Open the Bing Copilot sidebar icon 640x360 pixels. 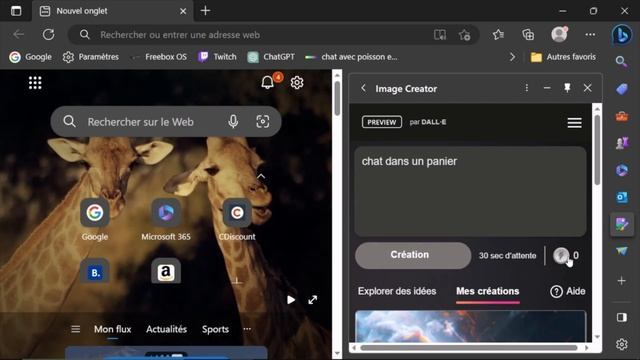[622, 35]
